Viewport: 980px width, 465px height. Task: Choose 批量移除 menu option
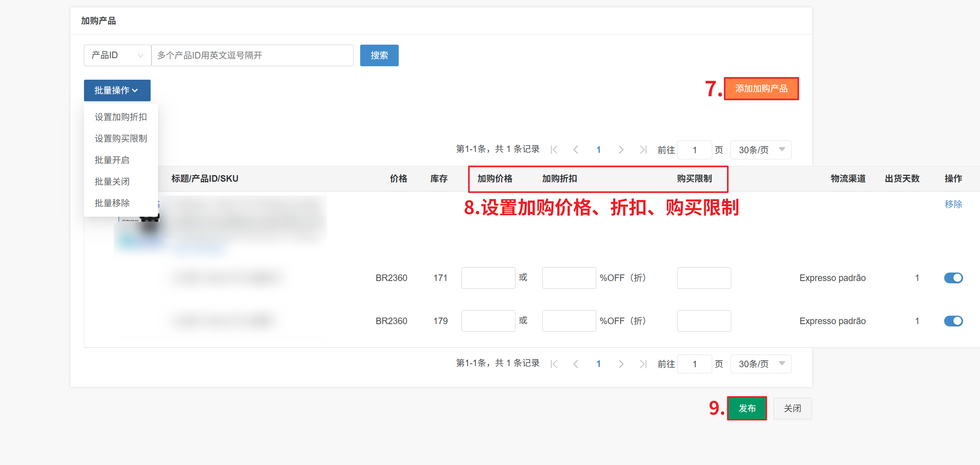point(112,203)
